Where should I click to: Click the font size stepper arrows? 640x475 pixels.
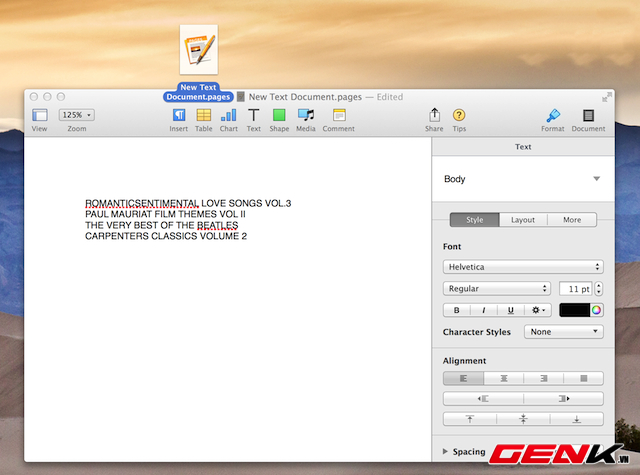[x=599, y=289]
